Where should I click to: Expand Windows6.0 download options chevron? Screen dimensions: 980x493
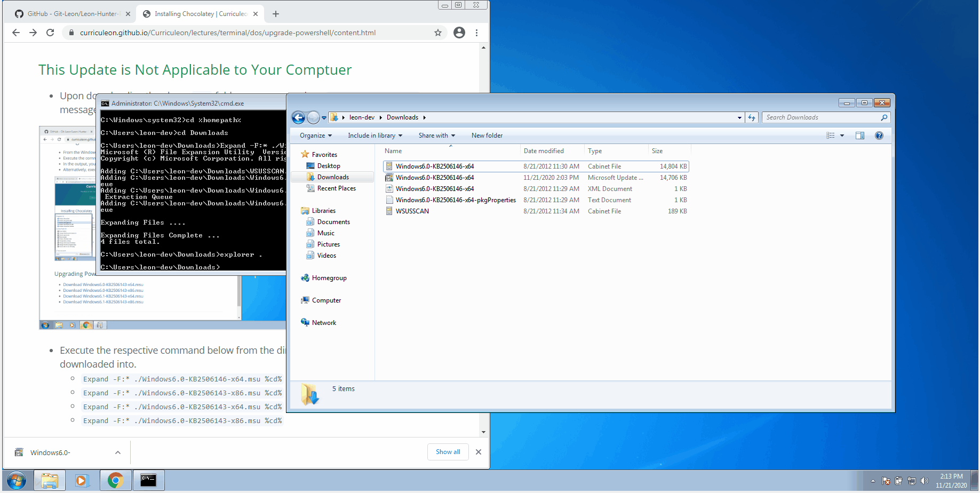(118, 452)
